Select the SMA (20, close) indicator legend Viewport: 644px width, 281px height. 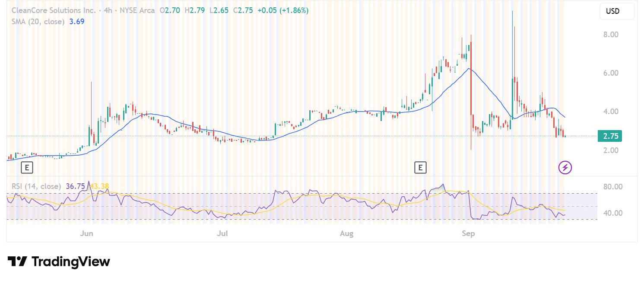(38, 21)
